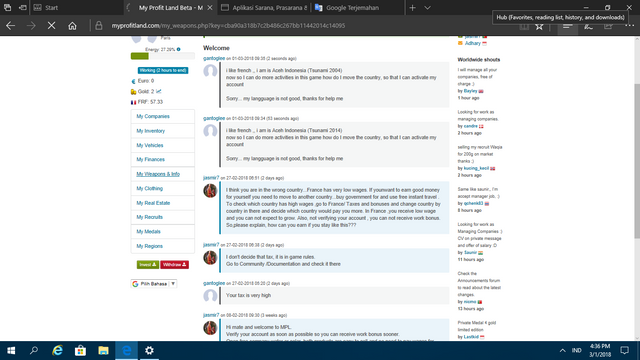Stop page loading with X button
The image size is (640, 360).
point(51,26)
